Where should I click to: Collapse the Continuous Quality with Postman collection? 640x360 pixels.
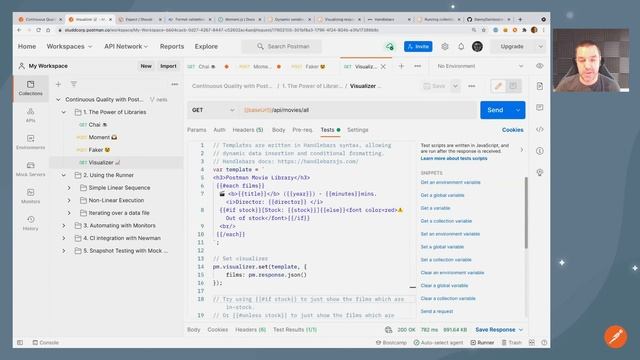click(x=58, y=100)
